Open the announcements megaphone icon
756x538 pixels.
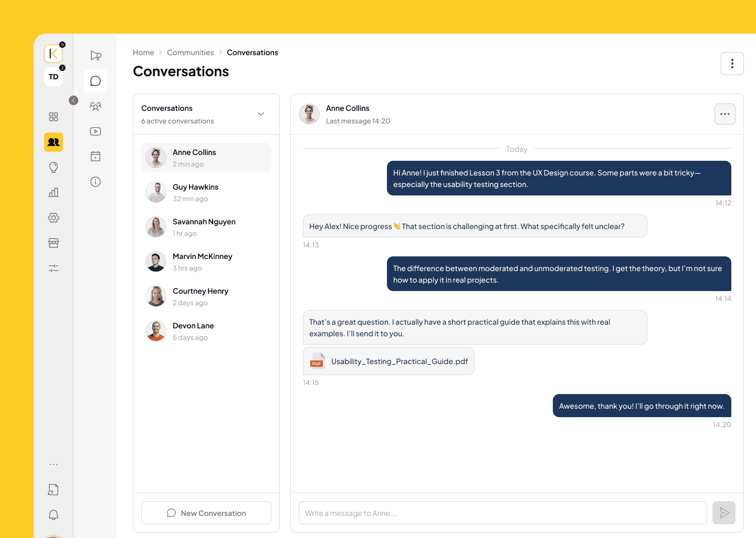pos(96,56)
